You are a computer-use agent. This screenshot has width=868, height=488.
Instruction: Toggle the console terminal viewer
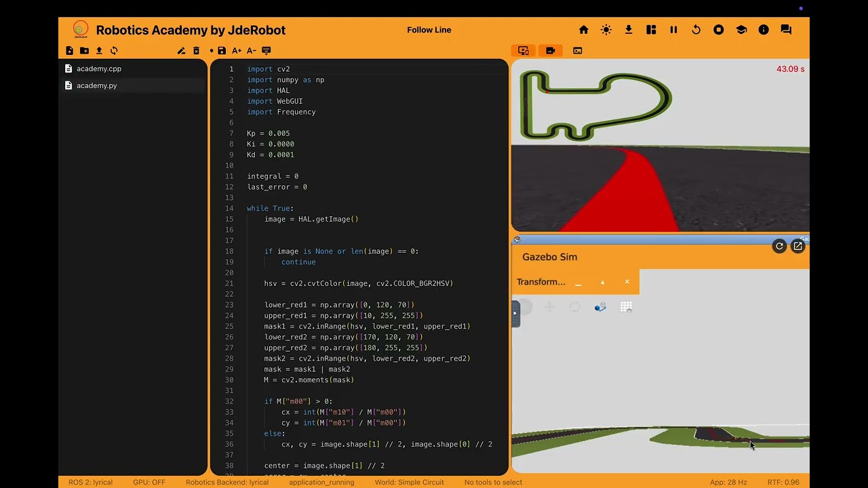[x=578, y=51]
